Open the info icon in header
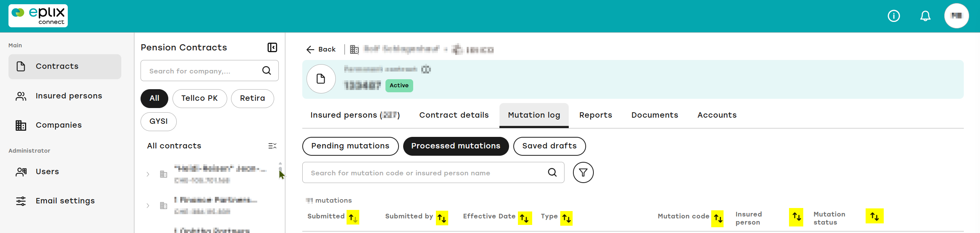The height and width of the screenshot is (233, 980). (x=894, y=16)
